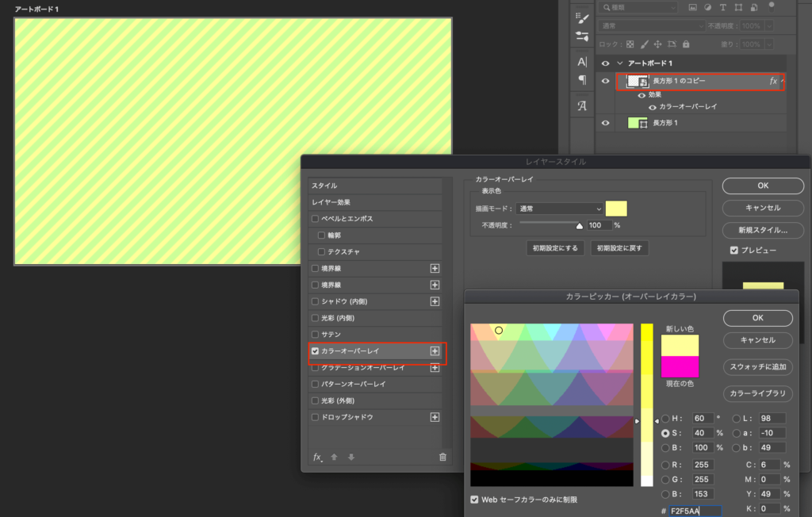Click the trash icon in Layer Style
The image size is (812, 517).
coord(442,457)
